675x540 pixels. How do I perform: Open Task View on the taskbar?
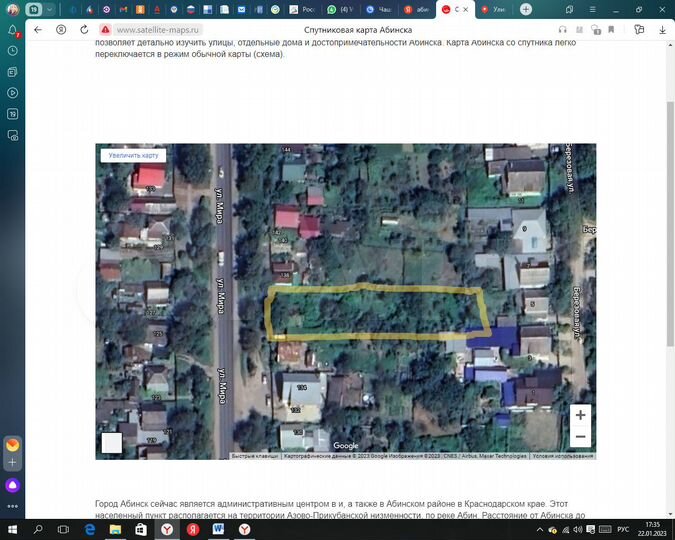63,529
